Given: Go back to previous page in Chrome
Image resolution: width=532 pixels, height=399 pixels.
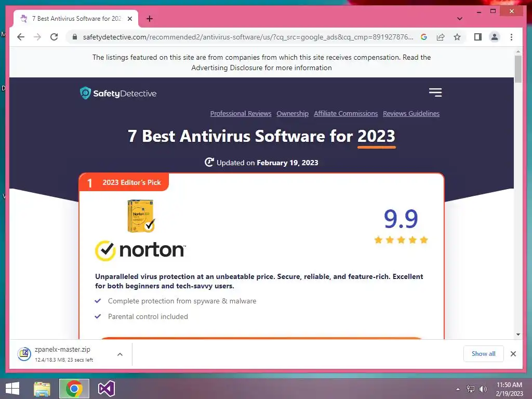Looking at the screenshot, I should point(21,37).
